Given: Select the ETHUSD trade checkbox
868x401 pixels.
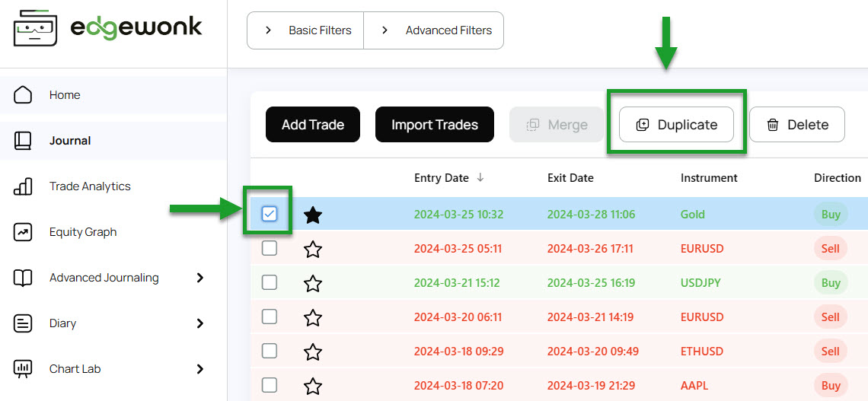Looking at the screenshot, I should (x=269, y=351).
